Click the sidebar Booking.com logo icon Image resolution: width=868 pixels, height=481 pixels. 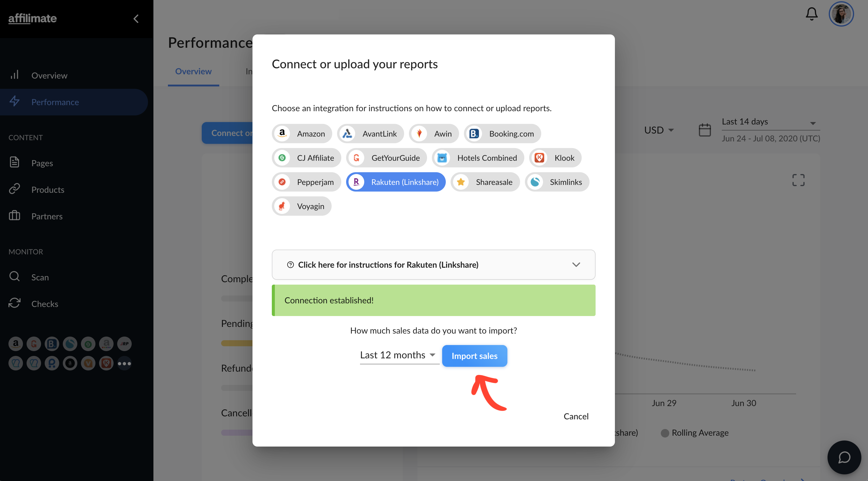[52, 344]
